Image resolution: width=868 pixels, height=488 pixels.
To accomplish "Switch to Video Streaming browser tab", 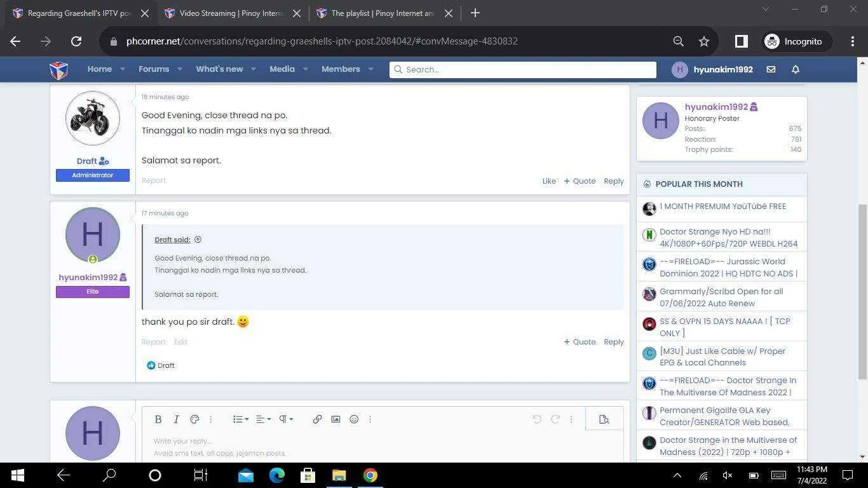I will click(x=231, y=13).
